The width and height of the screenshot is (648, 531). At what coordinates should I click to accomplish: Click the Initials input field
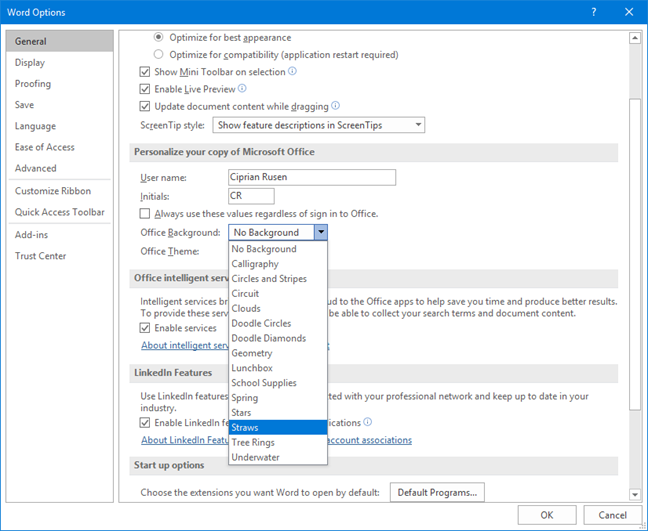click(251, 196)
